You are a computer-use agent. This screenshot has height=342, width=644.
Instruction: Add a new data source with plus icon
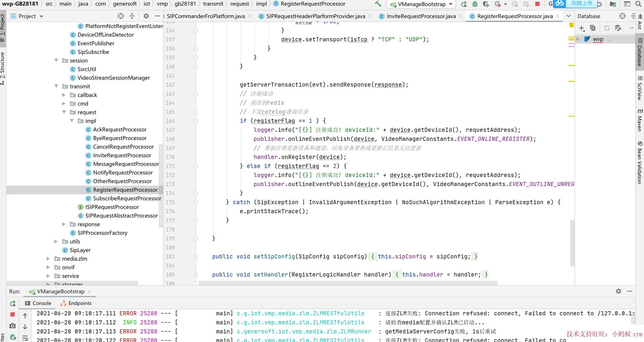point(581,28)
